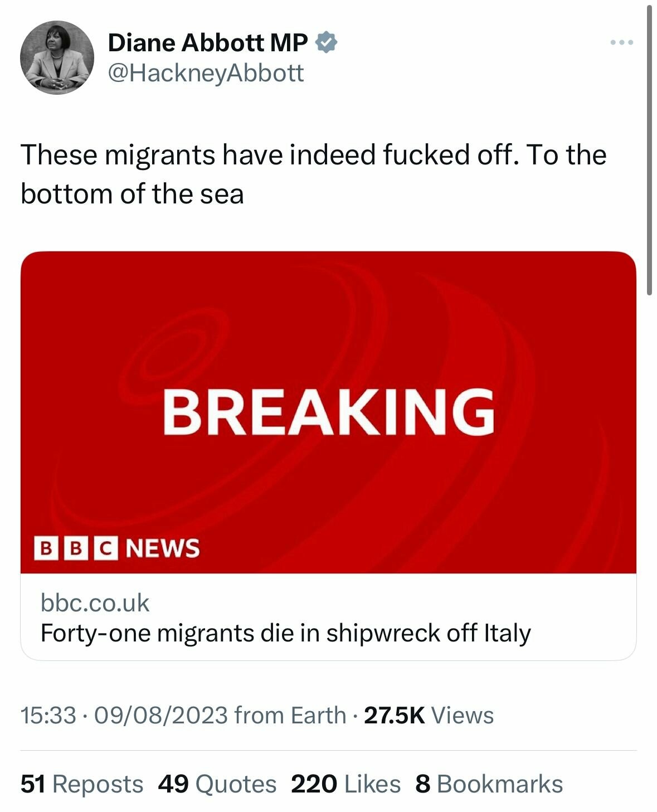Show the 8 Bookmarks count
This screenshot has height=812, width=657.
tap(489, 784)
